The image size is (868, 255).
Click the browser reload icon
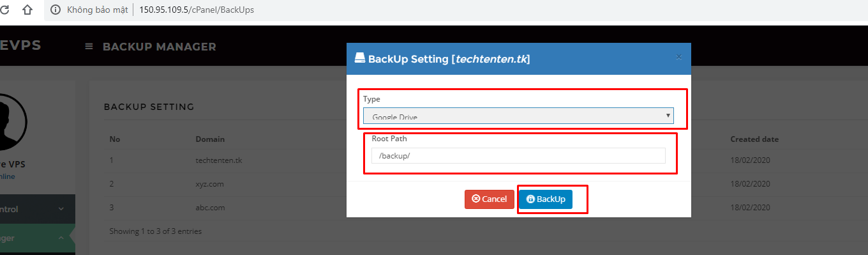4,10
